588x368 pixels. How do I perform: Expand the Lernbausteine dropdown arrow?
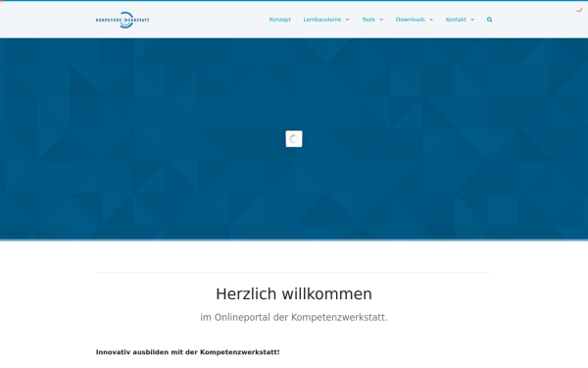[347, 20]
